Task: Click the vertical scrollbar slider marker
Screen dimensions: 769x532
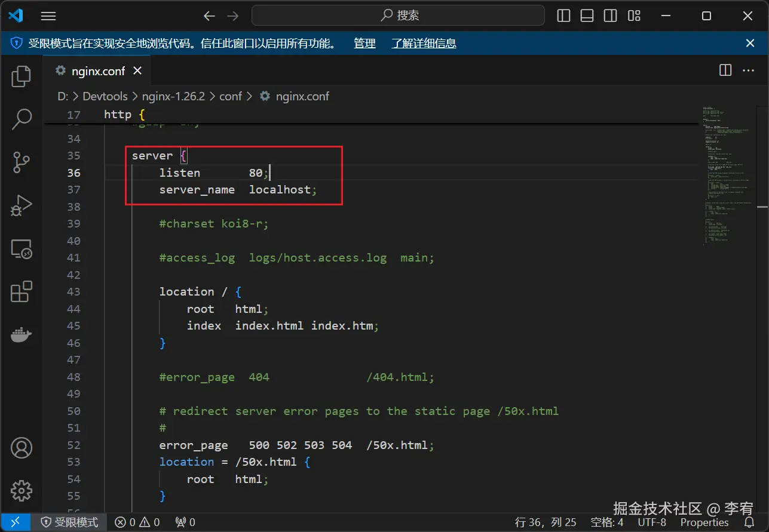Action: (x=762, y=207)
